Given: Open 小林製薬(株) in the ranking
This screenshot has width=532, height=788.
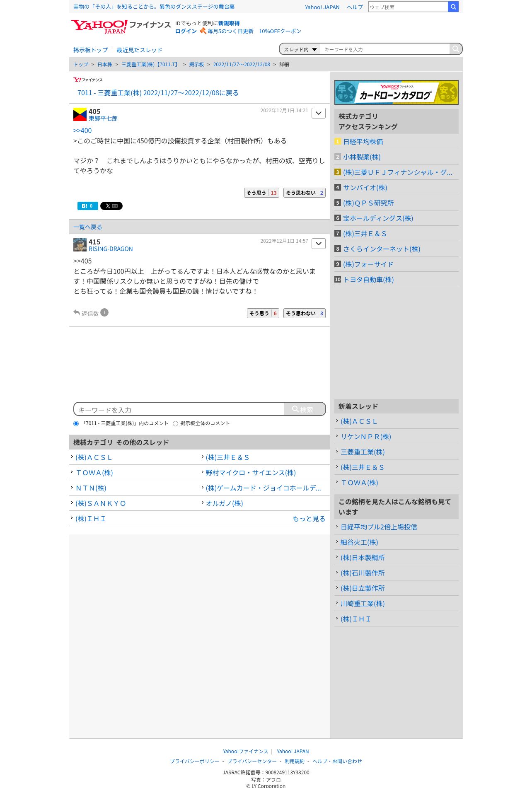Looking at the screenshot, I should pos(362,157).
